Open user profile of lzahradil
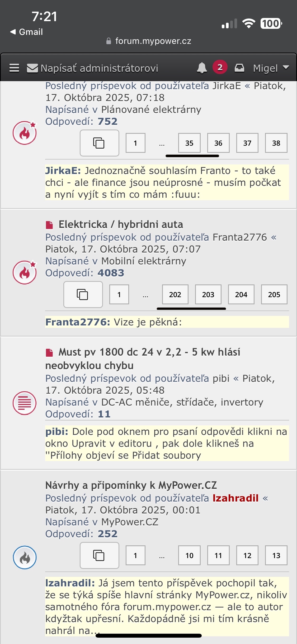The image size is (297, 644). coord(235,498)
